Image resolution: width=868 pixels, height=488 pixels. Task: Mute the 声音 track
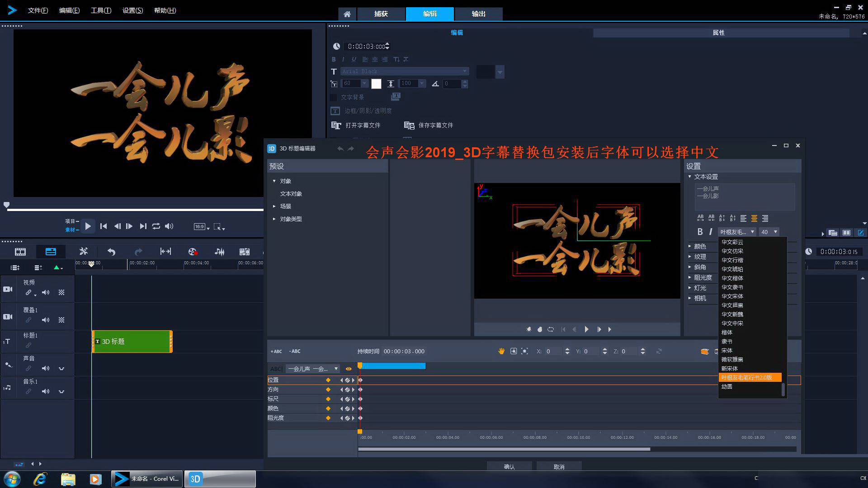tap(46, 368)
